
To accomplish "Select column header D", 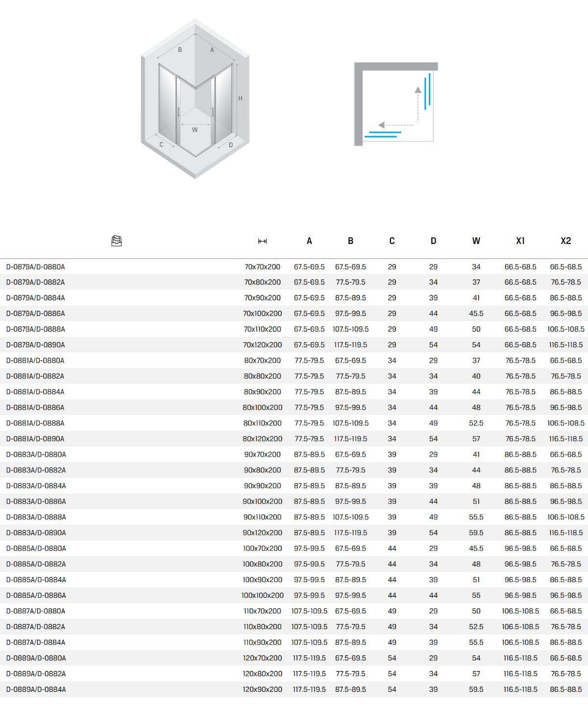I will pyautogui.click(x=433, y=241).
